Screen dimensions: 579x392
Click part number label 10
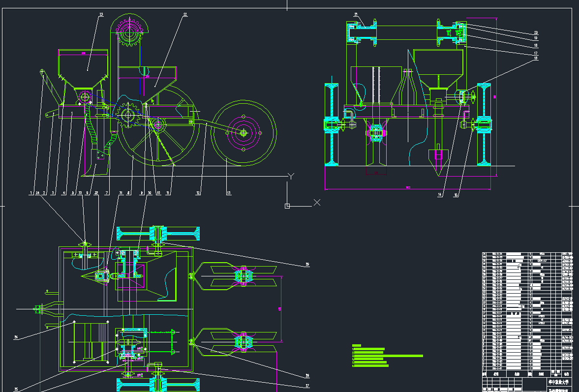(x=158, y=193)
